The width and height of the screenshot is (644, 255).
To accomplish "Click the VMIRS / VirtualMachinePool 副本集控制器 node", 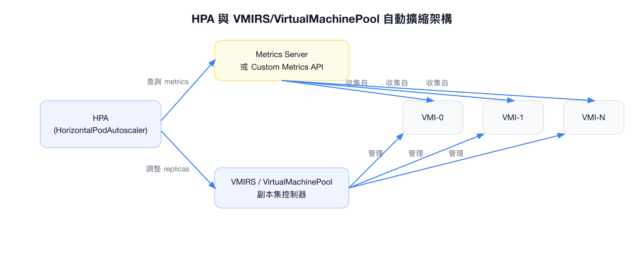I will click(x=282, y=188).
